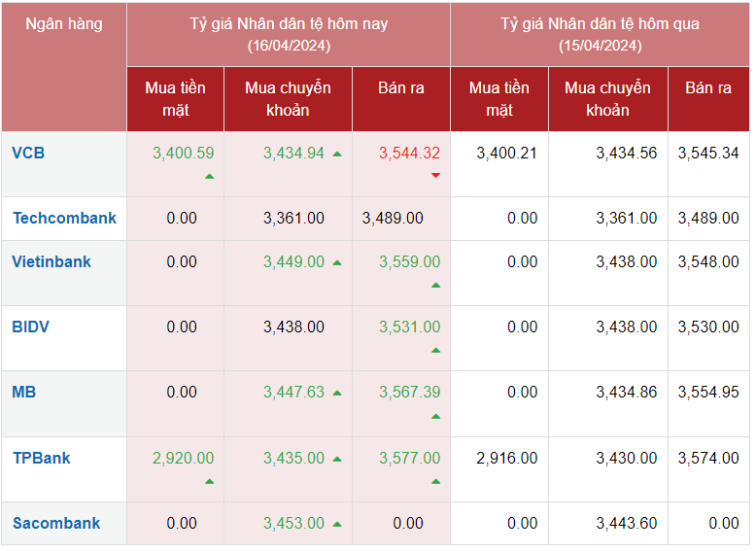Select Techcombank's 3,489.00 selling rate for today
756x551 pixels.
click(393, 218)
